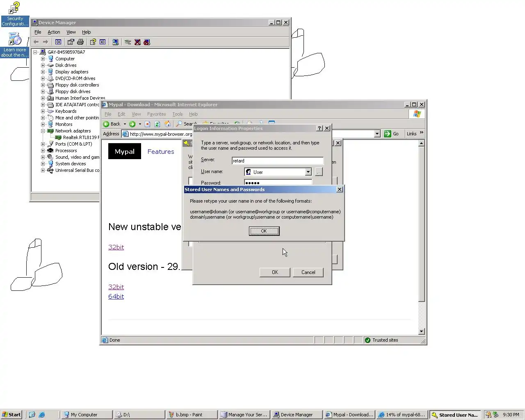Expand the Processors node

pyautogui.click(x=43, y=151)
